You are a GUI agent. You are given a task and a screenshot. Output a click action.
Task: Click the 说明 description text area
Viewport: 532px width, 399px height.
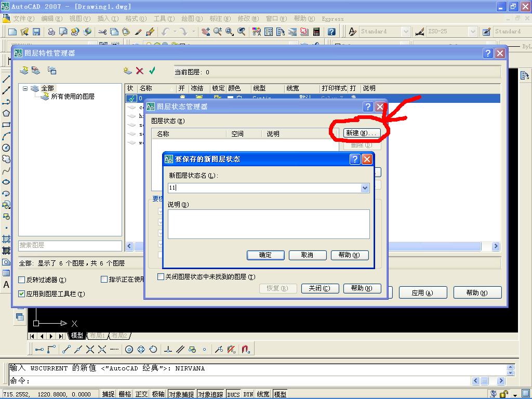click(269, 224)
